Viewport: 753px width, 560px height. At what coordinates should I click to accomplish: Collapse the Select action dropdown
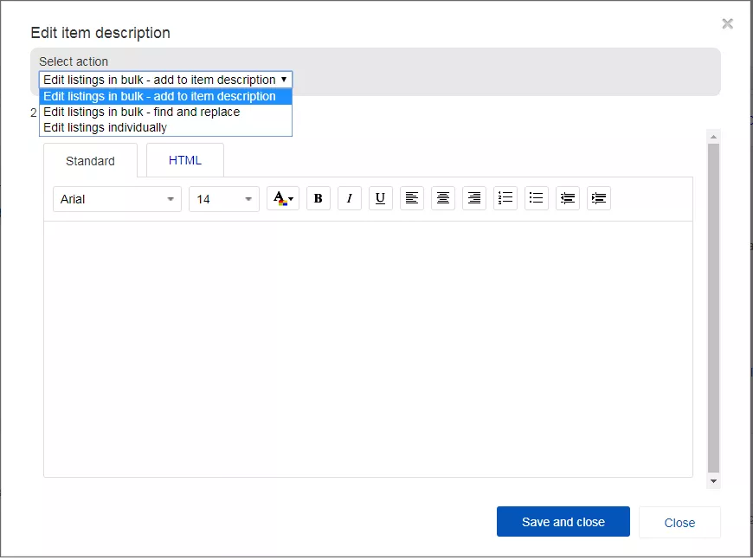click(165, 80)
